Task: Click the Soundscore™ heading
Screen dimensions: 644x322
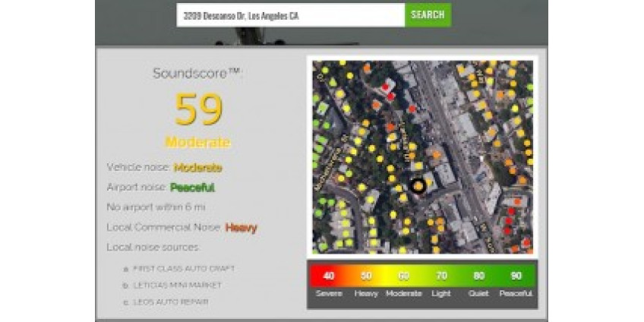Action: (x=197, y=74)
